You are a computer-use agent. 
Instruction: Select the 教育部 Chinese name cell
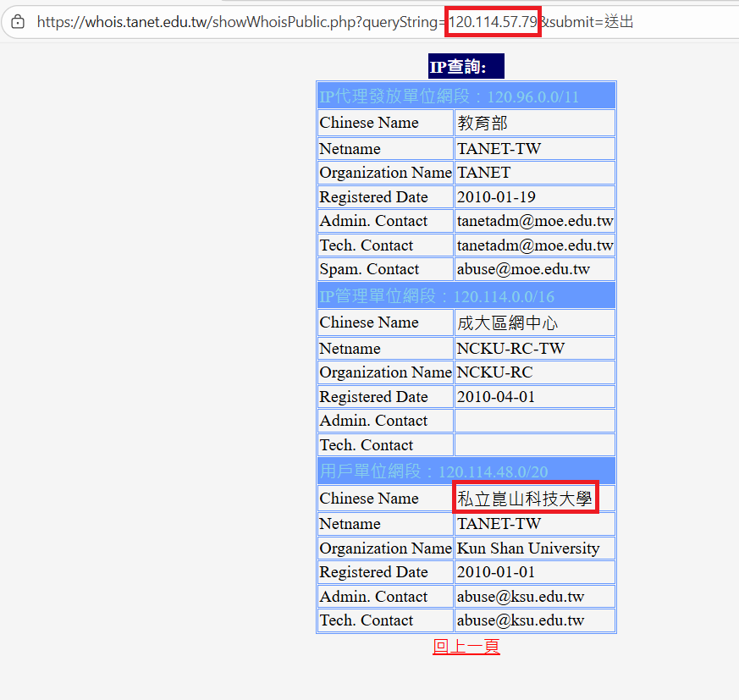(x=534, y=123)
